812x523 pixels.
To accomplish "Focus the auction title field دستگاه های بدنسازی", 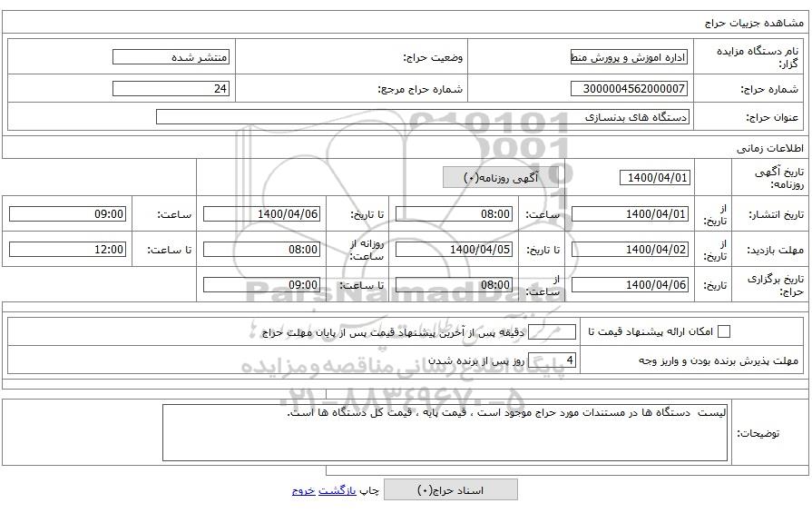I will (423, 117).
